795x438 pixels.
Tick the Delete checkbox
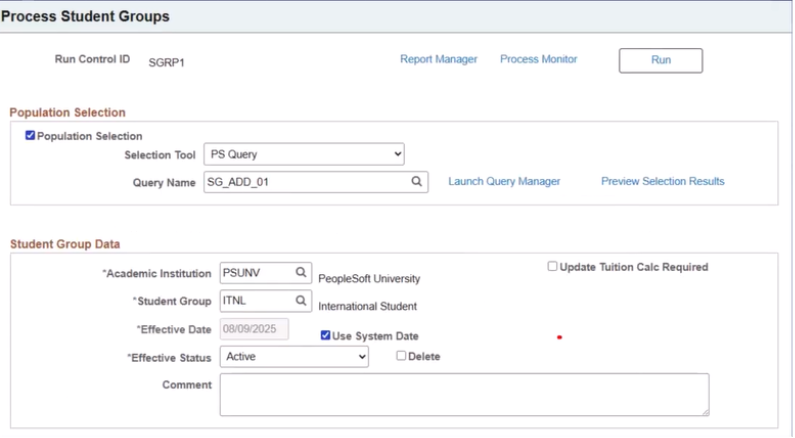coord(401,356)
